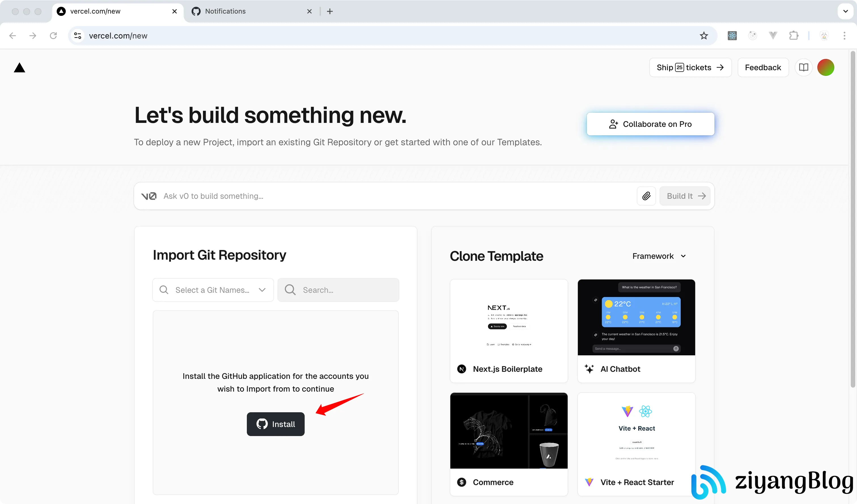The height and width of the screenshot is (504, 857).
Task: Click the Vite icon beside Vite + React Starter
Action: tap(589, 482)
